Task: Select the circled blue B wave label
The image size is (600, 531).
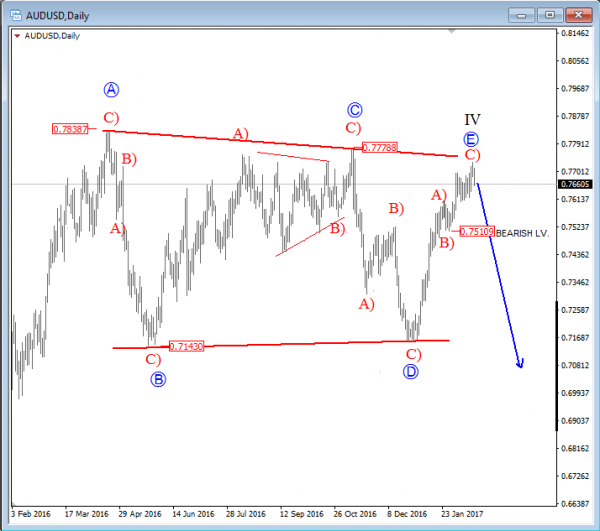Action: pyautogui.click(x=158, y=379)
